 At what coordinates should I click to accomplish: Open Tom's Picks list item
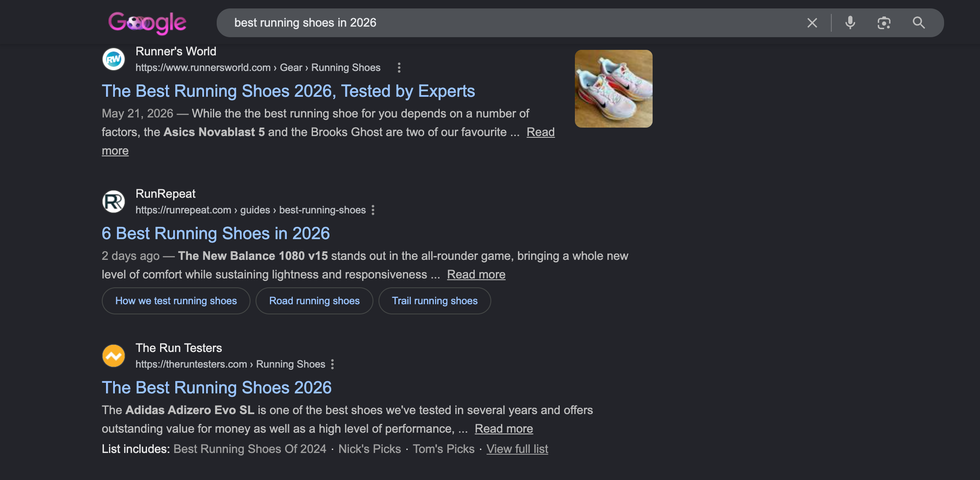click(x=444, y=449)
